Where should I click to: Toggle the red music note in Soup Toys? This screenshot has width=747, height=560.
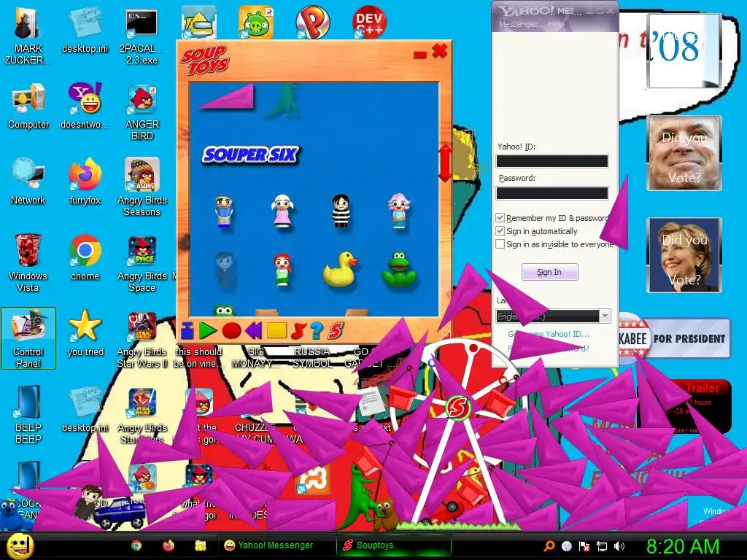298,330
